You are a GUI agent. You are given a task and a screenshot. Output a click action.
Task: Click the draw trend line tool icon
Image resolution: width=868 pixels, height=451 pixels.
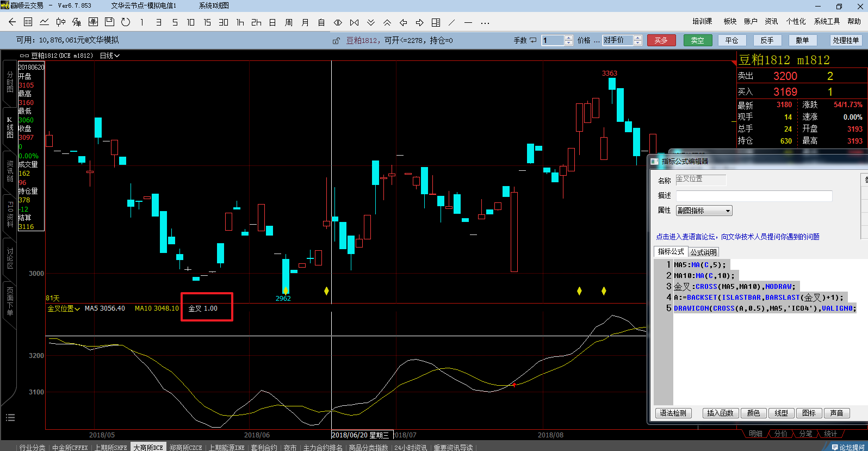tap(452, 22)
